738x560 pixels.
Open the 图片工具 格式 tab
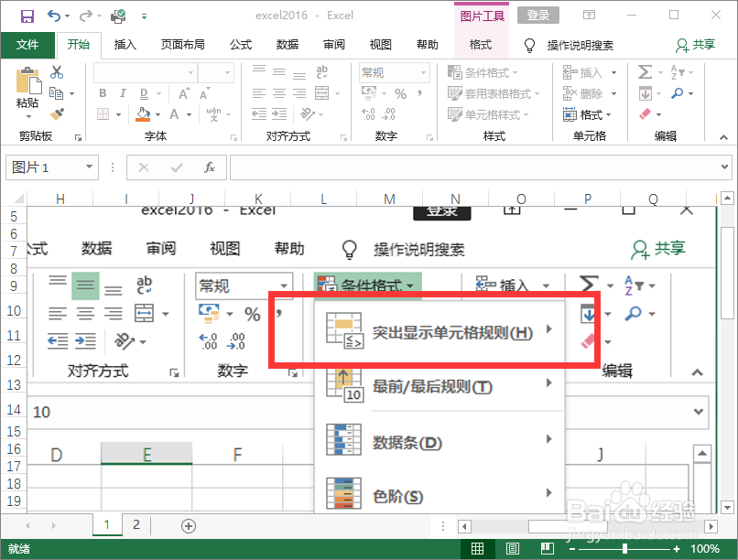(481, 45)
